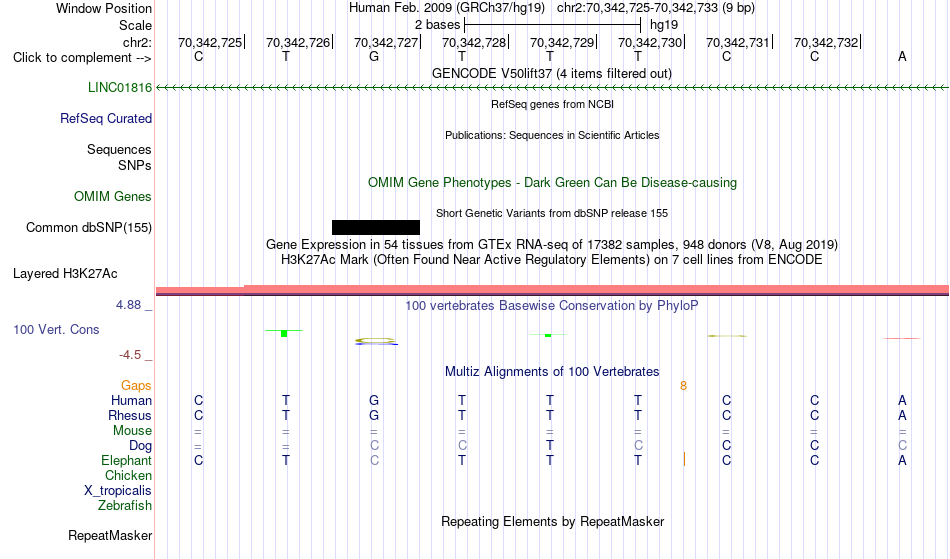
Task: Click the RepeatMasker track label
Action: click(110, 535)
